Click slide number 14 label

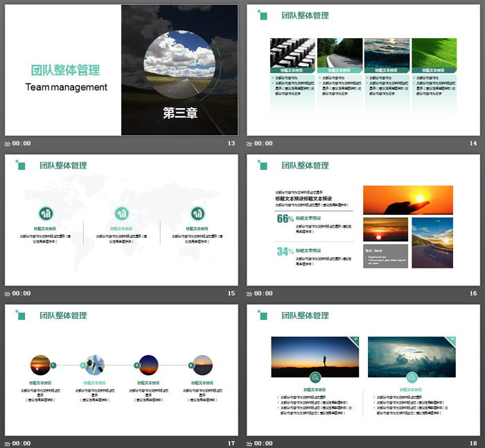point(473,144)
